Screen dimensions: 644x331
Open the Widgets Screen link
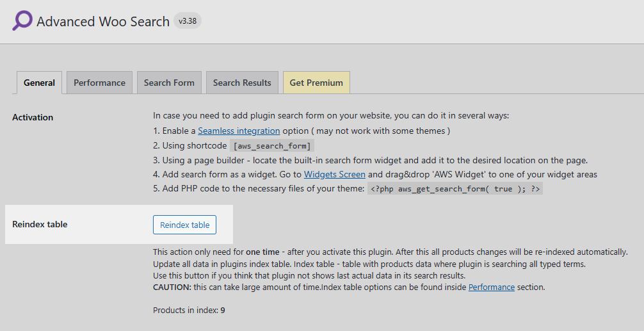(334, 174)
